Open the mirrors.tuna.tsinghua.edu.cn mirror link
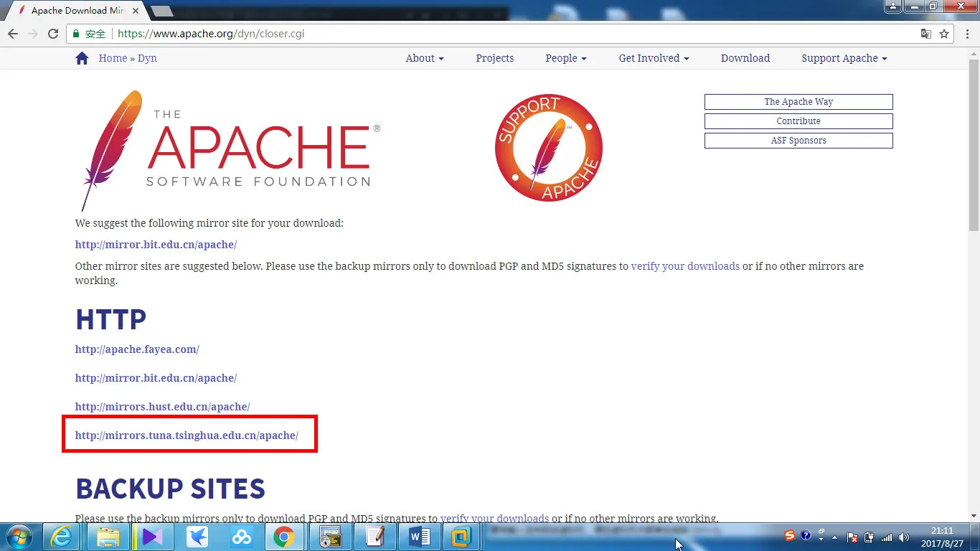Viewport: 980px width, 551px height. click(187, 435)
